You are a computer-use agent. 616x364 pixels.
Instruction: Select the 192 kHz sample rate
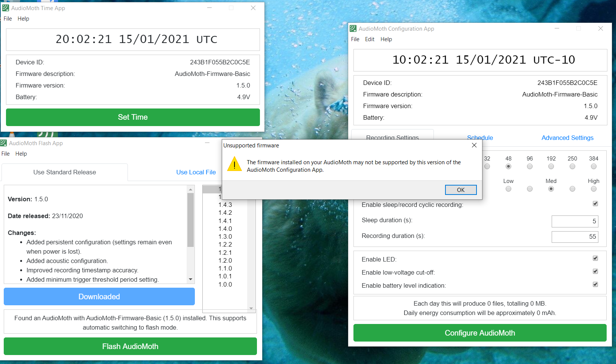pos(551,166)
